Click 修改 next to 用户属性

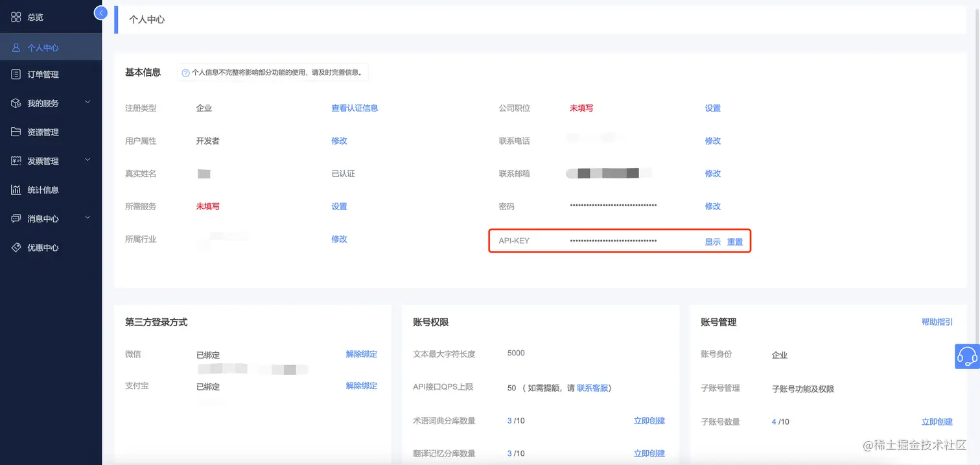(339, 141)
